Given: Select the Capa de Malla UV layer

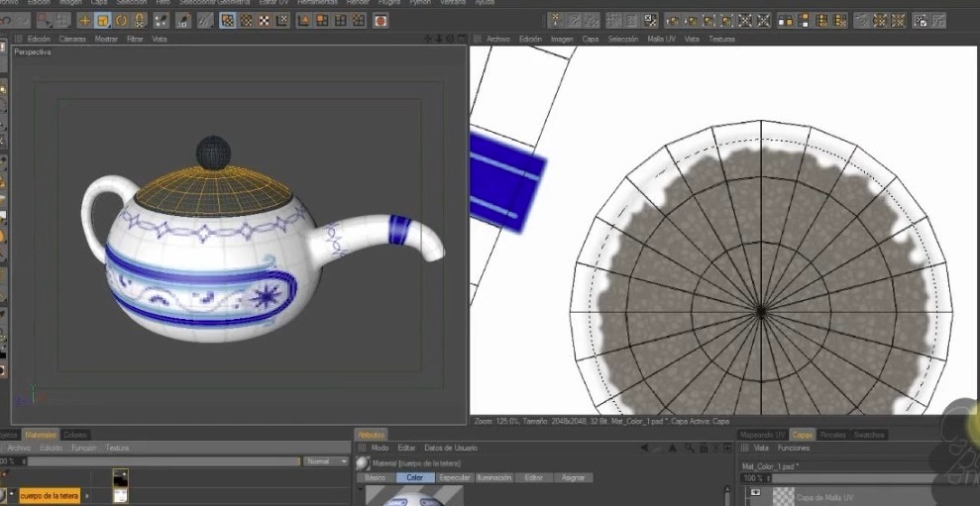Looking at the screenshot, I should (x=825, y=498).
